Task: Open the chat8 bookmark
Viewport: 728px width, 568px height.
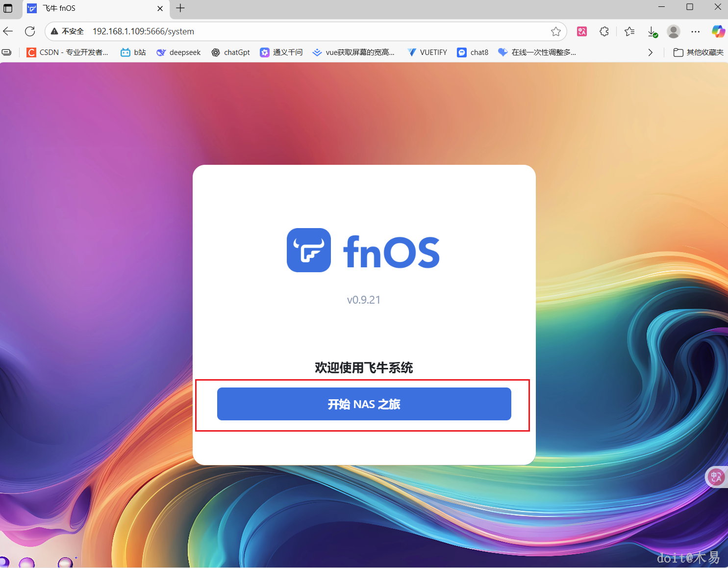Action: point(472,52)
